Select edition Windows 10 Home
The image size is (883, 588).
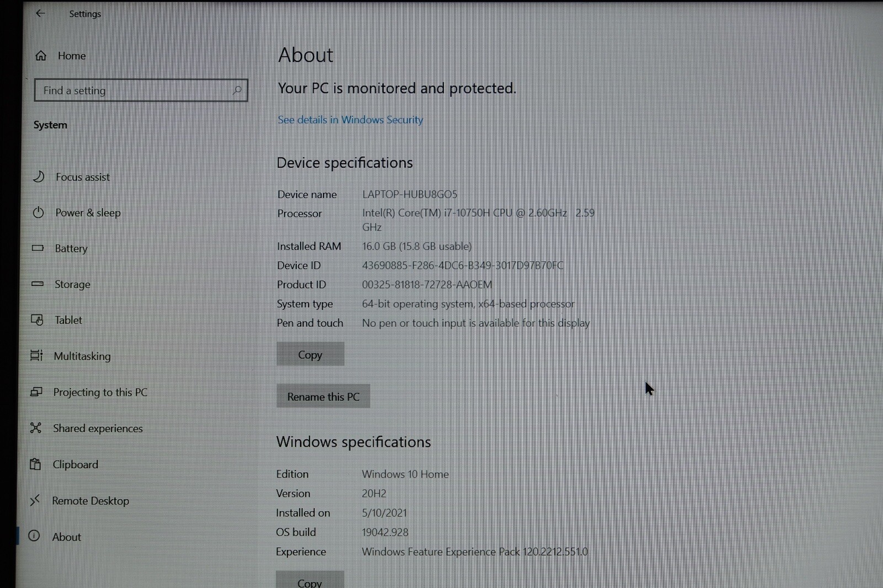pyautogui.click(x=405, y=474)
